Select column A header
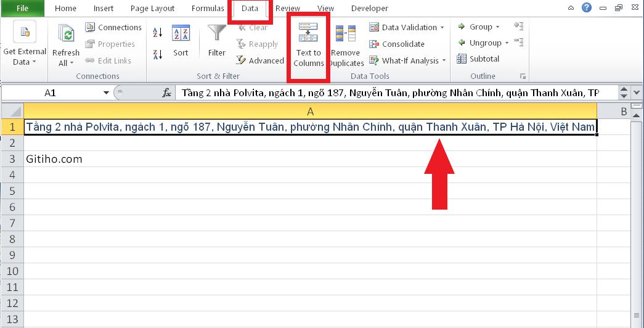This screenshot has height=328, width=644. click(310, 112)
